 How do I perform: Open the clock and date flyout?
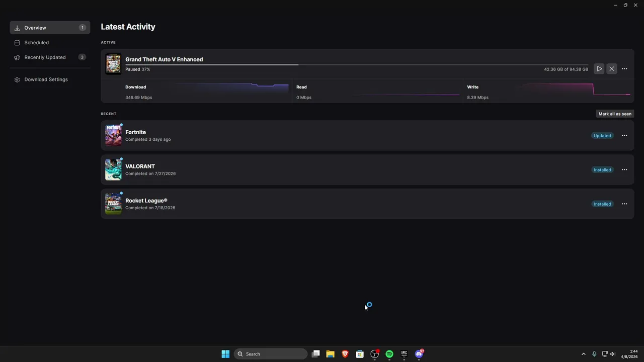[x=629, y=354]
